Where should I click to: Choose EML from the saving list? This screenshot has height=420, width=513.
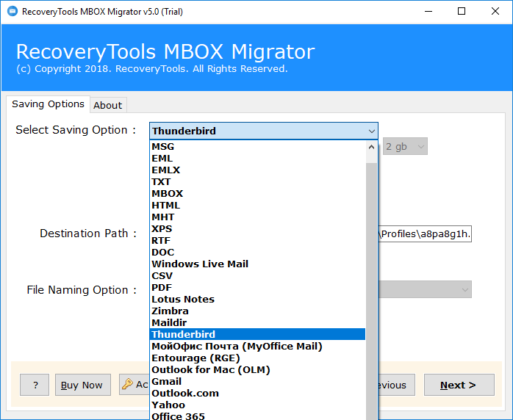(257, 159)
